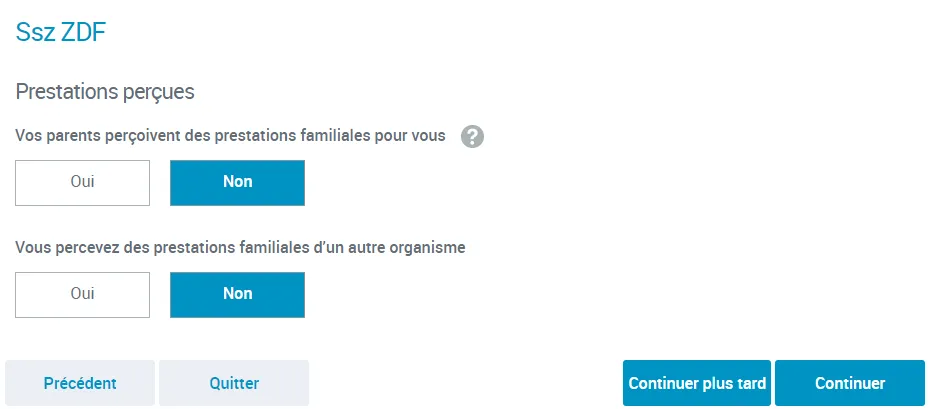This screenshot has width=932, height=409.
Task: Save progress to continue later
Action: coord(697,383)
